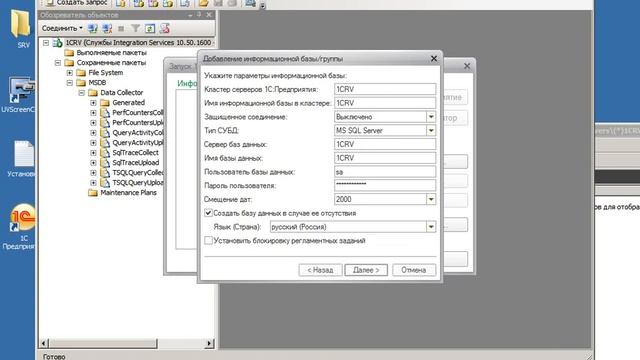Viewport: 640px width, 360px height.
Task: Select the Установка text file on desktop
Action: coord(22,158)
